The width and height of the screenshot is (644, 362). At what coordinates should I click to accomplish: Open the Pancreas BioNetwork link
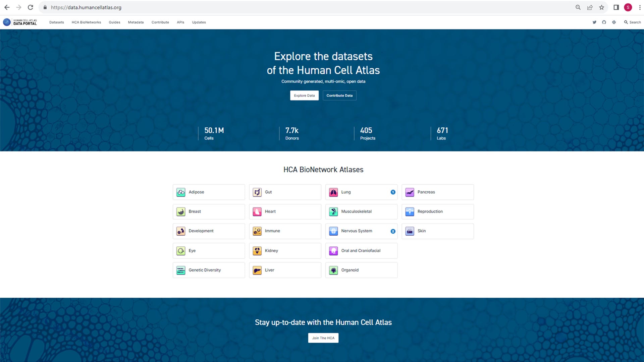(438, 192)
